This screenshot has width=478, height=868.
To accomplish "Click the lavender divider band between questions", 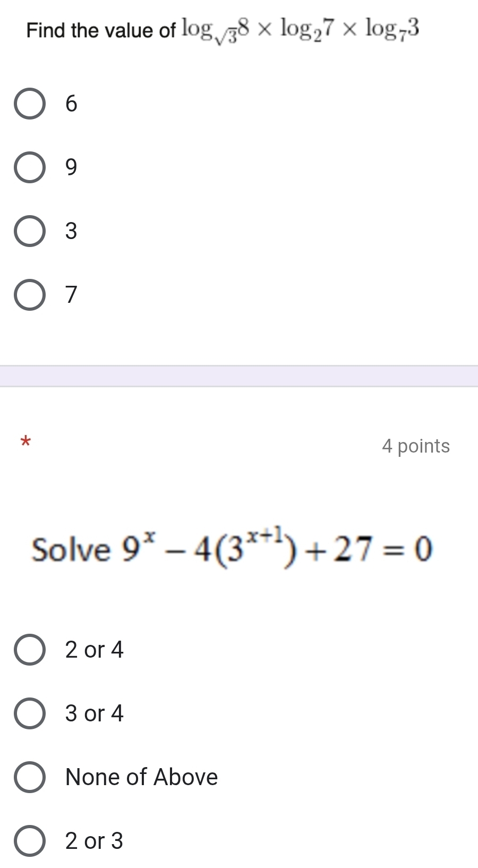I will point(239,376).
